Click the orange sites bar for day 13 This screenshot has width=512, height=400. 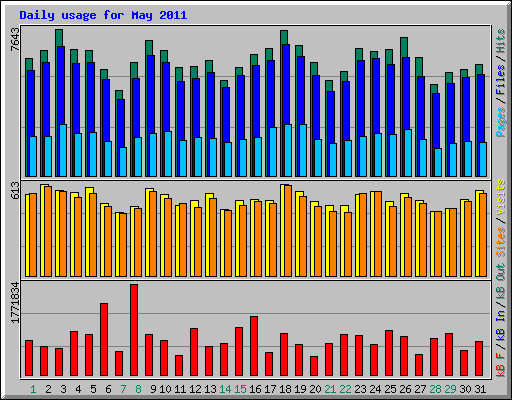coord(213,237)
